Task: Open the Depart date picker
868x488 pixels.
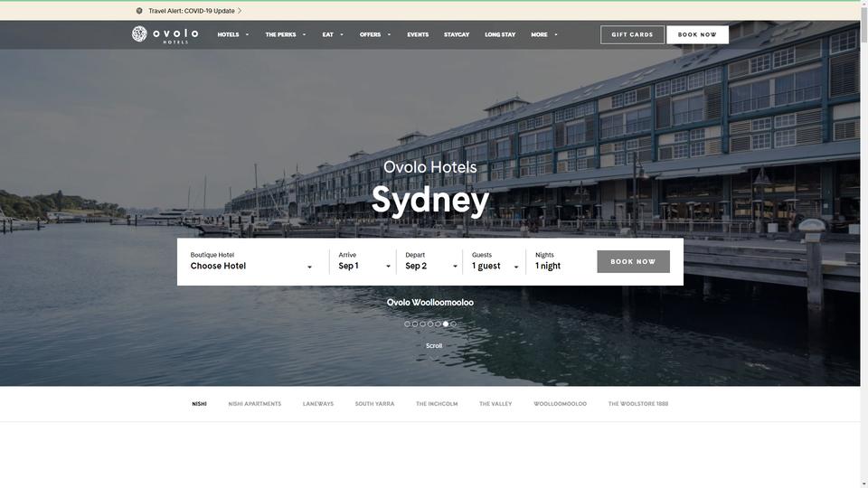Action: tap(431, 261)
